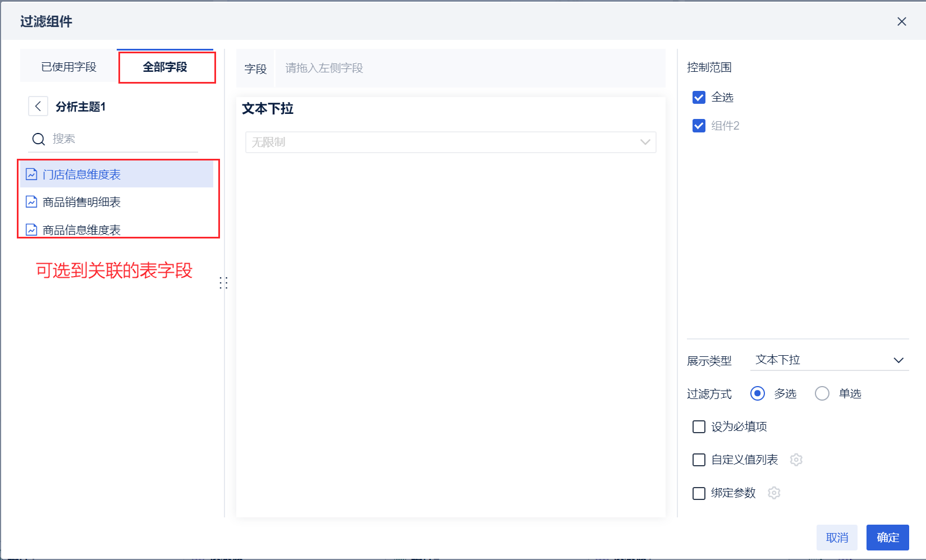Screen dimensions: 926x560
Task: Click the 确定 button
Action: (888, 538)
